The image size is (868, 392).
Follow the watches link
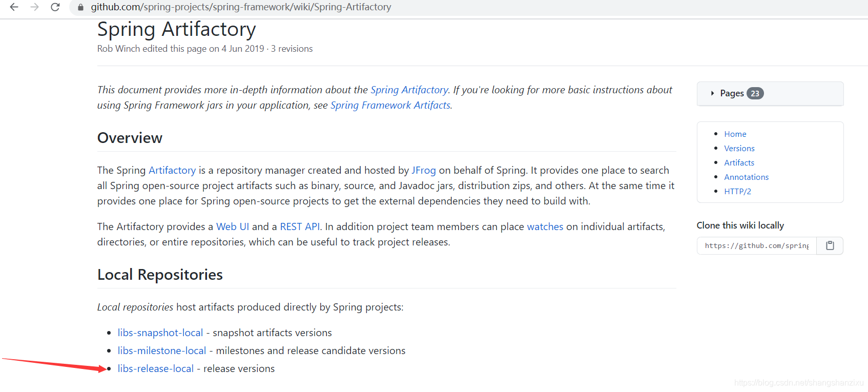click(x=545, y=226)
